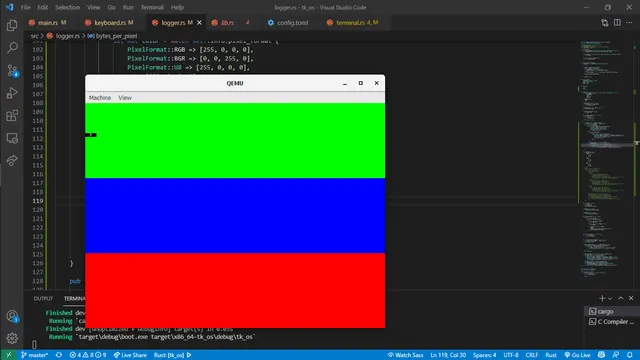
Task: Open the Manage gear icon
Action: click(12, 338)
